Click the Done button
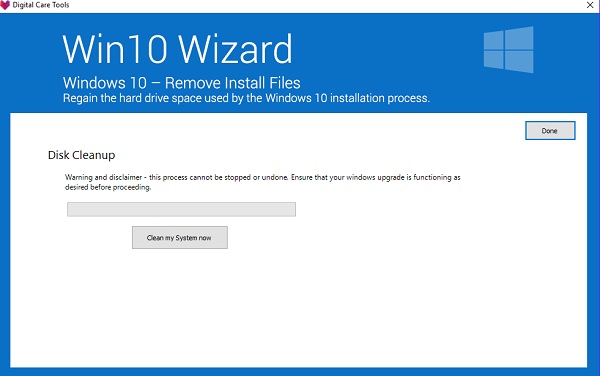This screenshot has height=376, width=600. [550, 131]
